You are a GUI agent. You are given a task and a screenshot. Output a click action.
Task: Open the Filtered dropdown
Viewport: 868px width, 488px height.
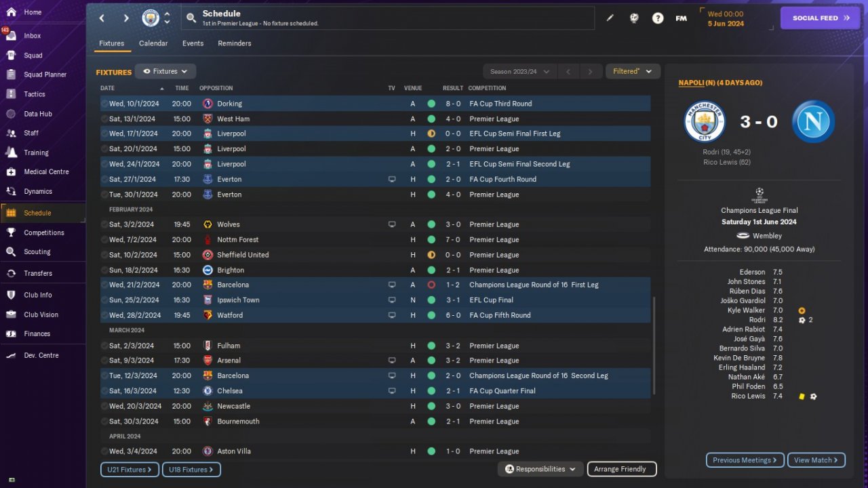(633, 71)
